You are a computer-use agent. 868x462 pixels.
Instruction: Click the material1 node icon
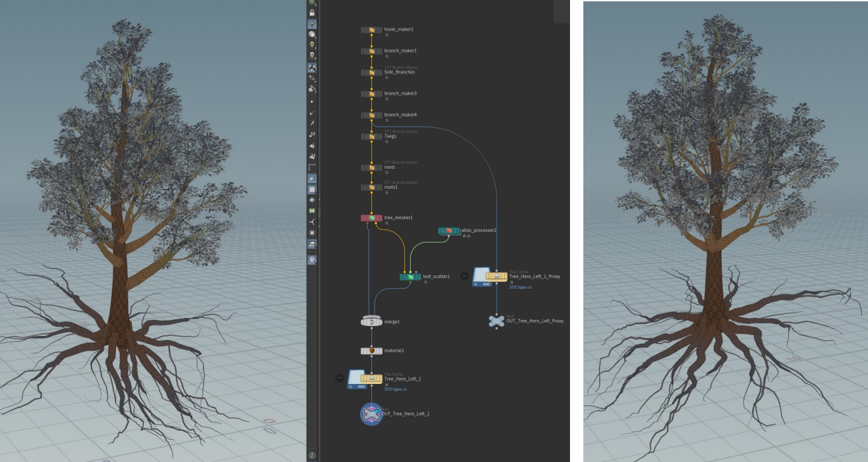click(x=371, y=350)
